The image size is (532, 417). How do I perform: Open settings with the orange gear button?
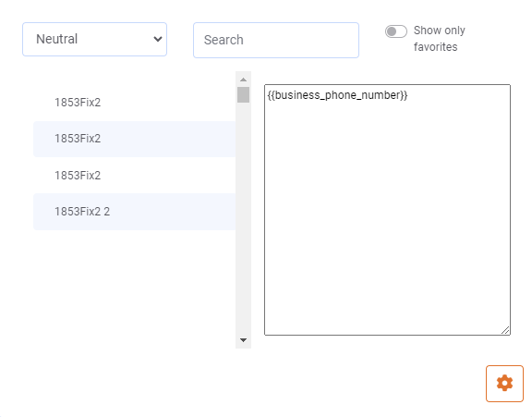pyautogui.click(x=504, y=384)
